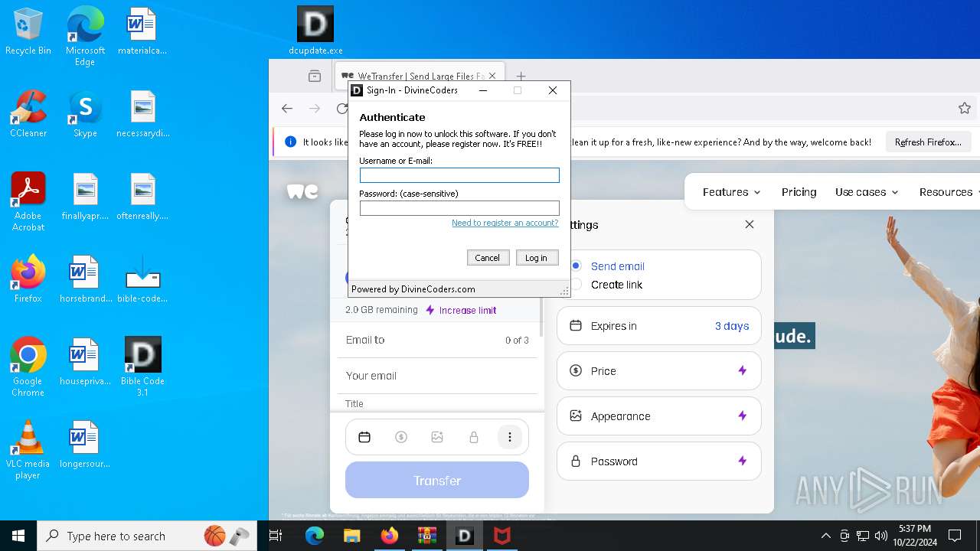Viewport: 980px width, 551px height.
Task: Click the dollar price icon in WeTransfer toolbar
Action: point(400,437)
